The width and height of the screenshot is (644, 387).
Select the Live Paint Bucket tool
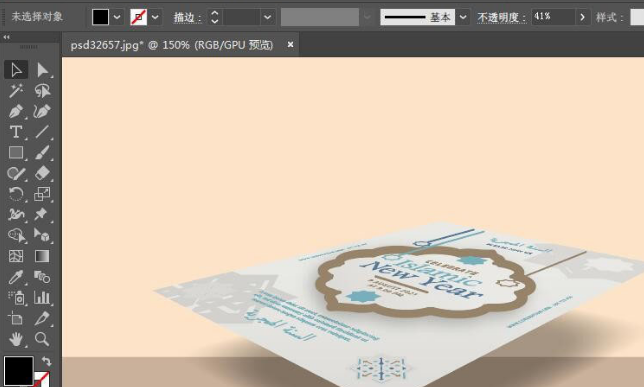pyautogui.click(x=42, y=235)
